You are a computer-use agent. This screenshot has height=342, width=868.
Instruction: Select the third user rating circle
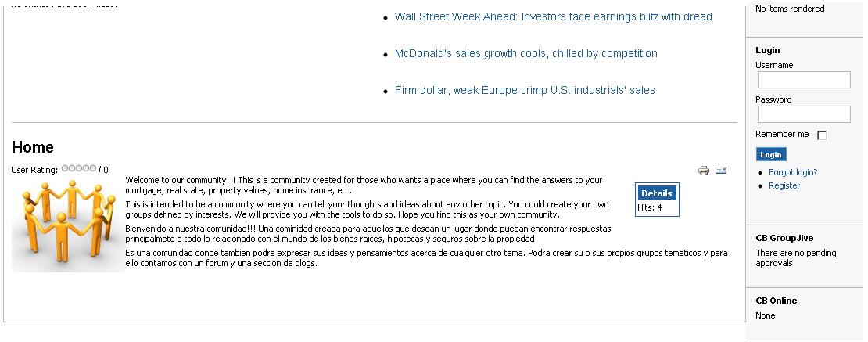point(79,168)
